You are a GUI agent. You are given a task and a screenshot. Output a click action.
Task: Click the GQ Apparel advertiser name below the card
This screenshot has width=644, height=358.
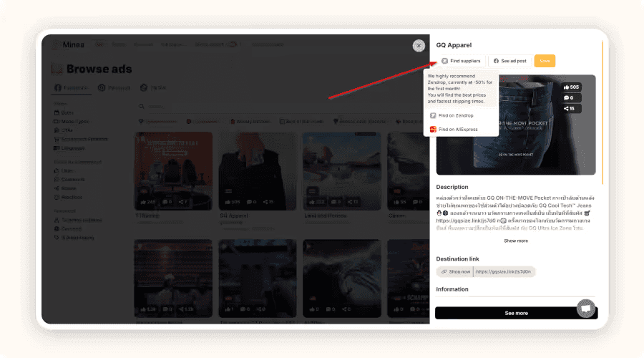pyautogui.click(x=234, y=216)
